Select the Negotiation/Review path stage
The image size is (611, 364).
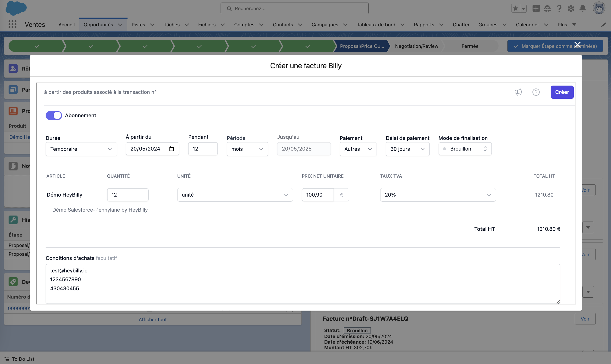pos(417,46)
